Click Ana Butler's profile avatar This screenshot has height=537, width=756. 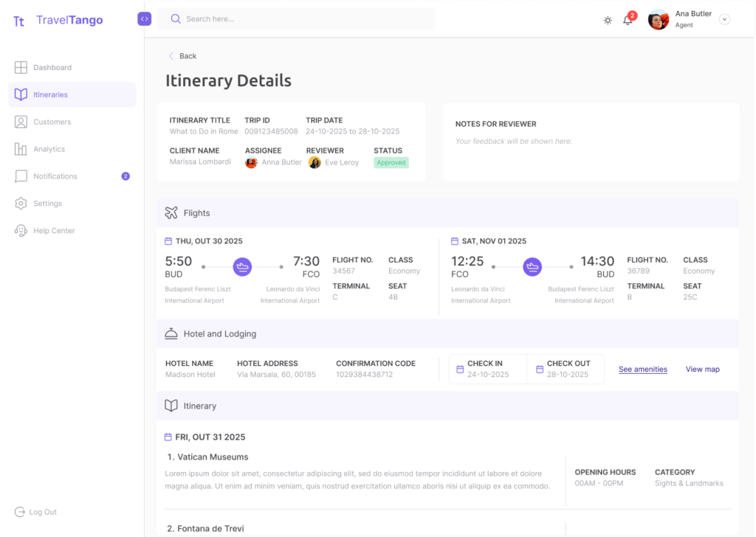tap(658, 20)
